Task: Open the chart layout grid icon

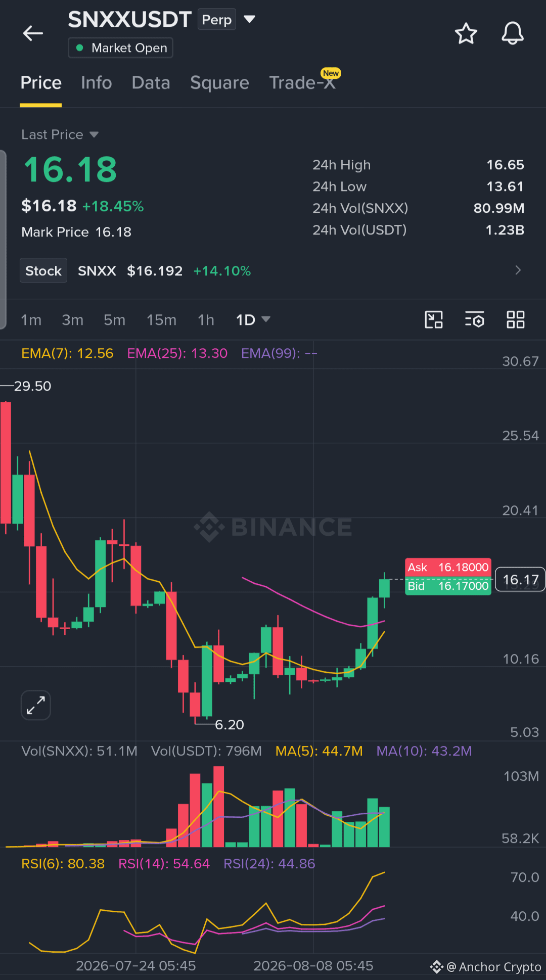Action: [x=515, y=320]
